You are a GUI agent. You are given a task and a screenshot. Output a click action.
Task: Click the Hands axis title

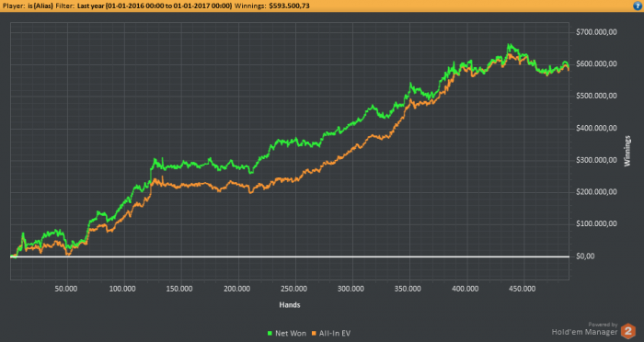coord(290,305)
